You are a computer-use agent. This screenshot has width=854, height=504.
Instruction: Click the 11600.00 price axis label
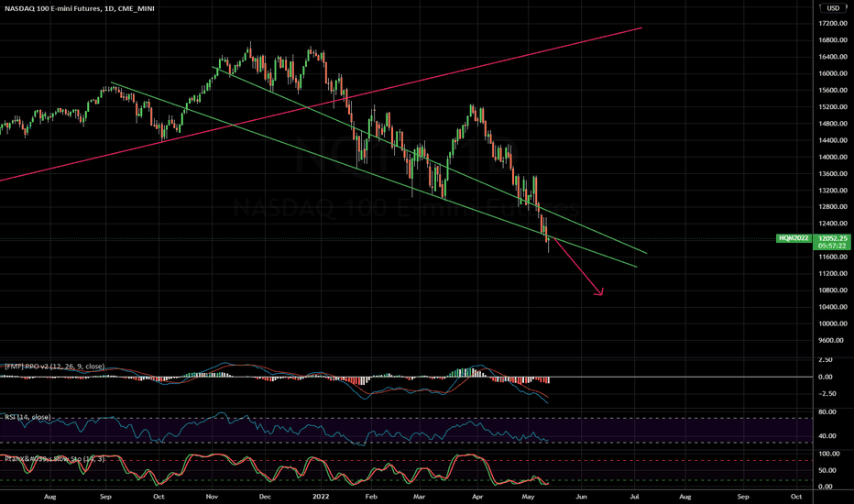pyautogui.click(x=833, y=257)
